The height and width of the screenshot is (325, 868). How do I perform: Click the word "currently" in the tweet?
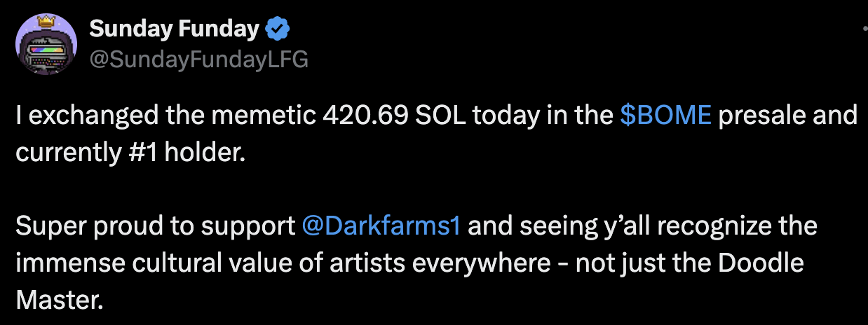tap(61, 152)
